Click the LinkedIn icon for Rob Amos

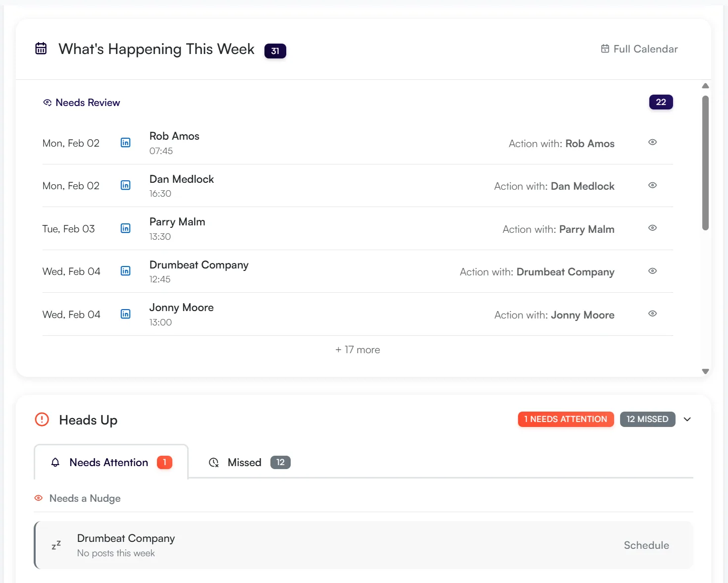click(x=126, y=143)
